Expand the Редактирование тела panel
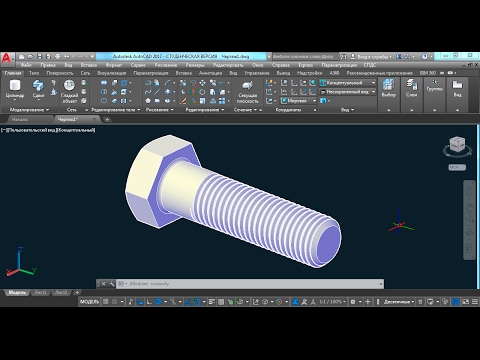480x360 pixels. (116, 110)
